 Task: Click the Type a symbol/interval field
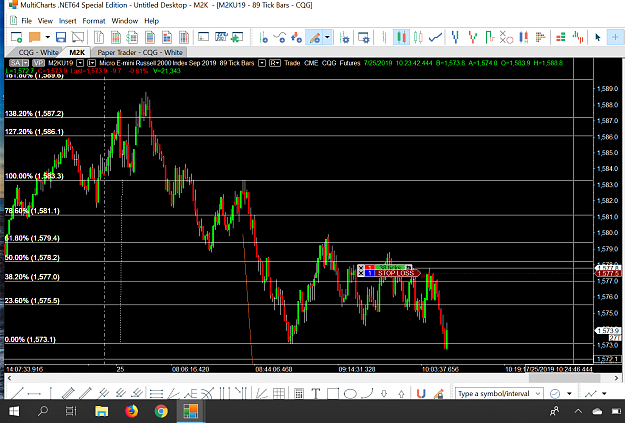(499, 394)
